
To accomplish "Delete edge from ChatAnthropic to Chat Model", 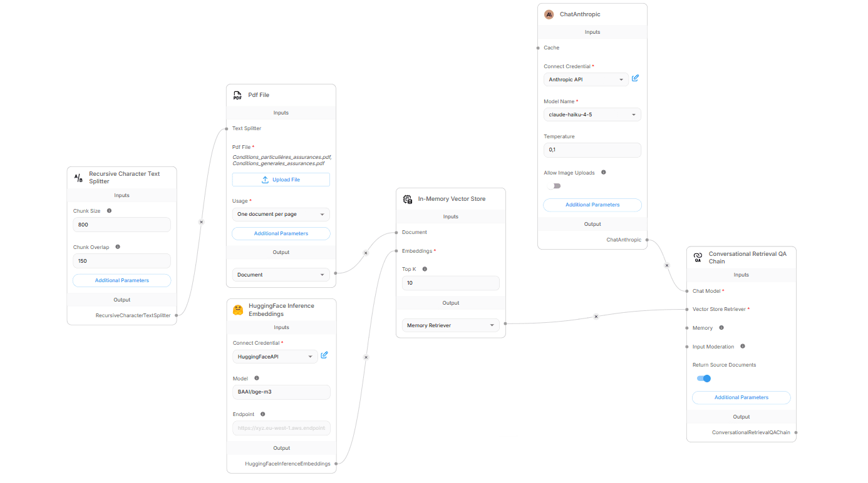I will 667,265.
